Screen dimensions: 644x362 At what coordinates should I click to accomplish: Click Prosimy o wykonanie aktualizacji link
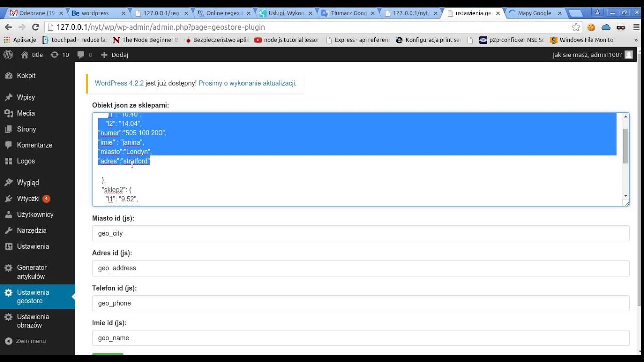[x=247, y=83]
